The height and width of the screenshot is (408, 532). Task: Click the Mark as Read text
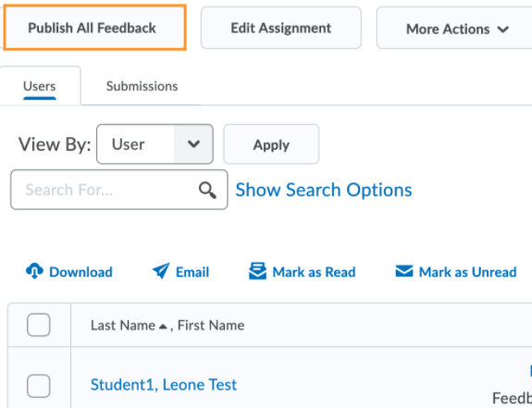click(x=314, y=272)
